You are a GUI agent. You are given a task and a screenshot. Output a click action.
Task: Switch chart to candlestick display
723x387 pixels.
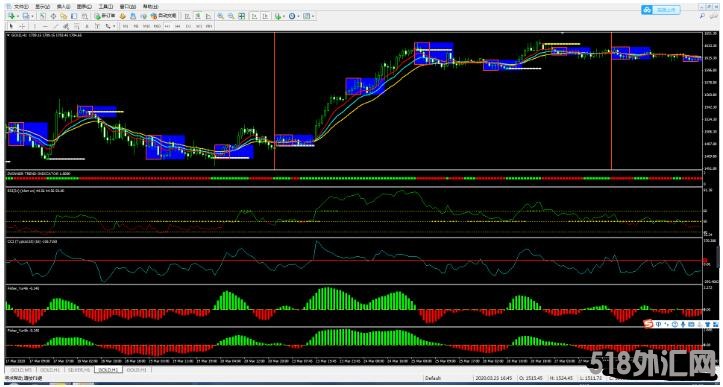(198, 16)
